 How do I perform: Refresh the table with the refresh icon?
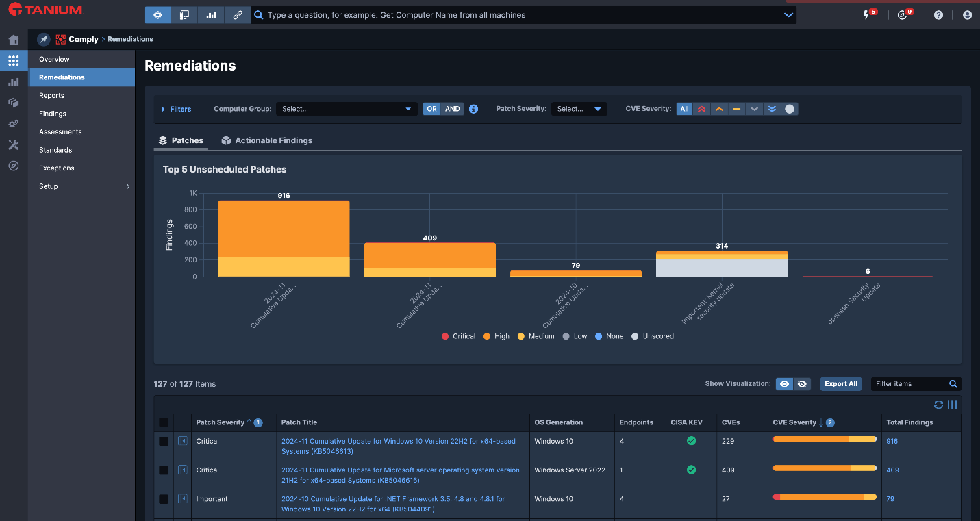pos(939,405)
